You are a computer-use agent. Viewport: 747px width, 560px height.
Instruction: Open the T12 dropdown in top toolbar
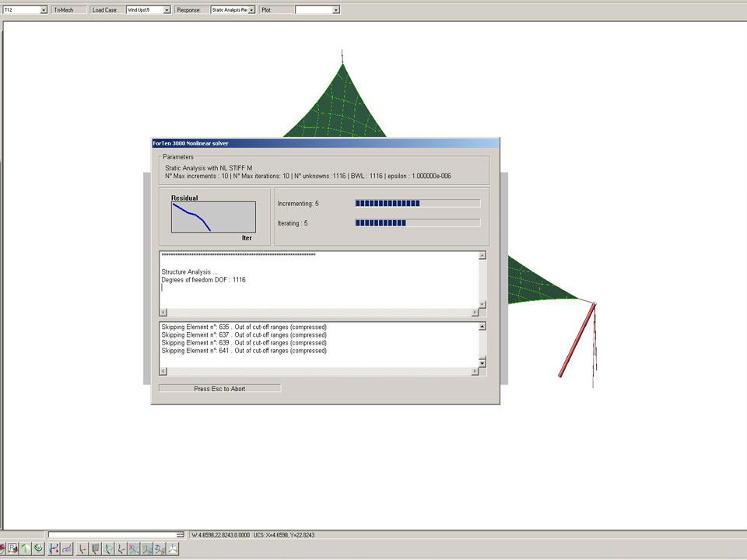tap(44, 10)
